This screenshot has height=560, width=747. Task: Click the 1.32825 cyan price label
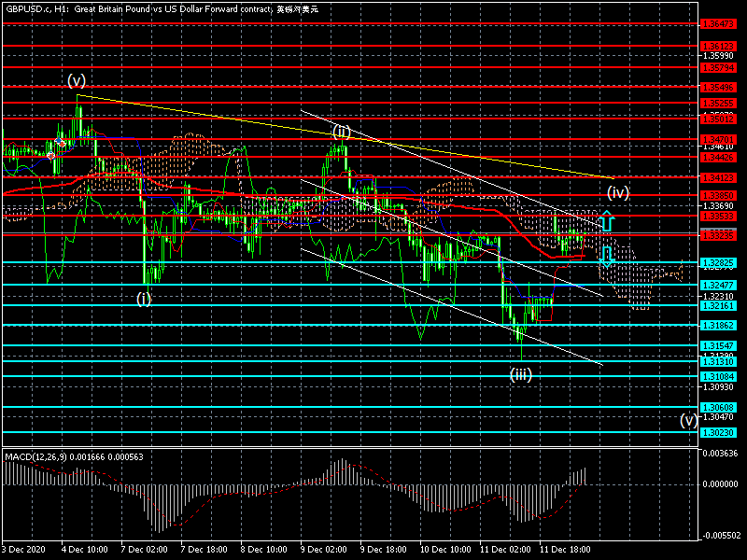pyautogui.click(x=718, y=263)
